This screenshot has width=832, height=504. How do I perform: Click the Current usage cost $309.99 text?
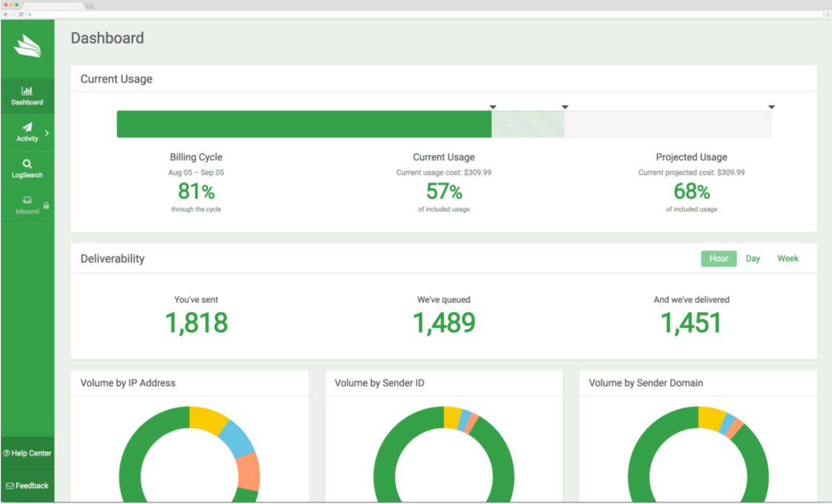(x=443, y=172)
